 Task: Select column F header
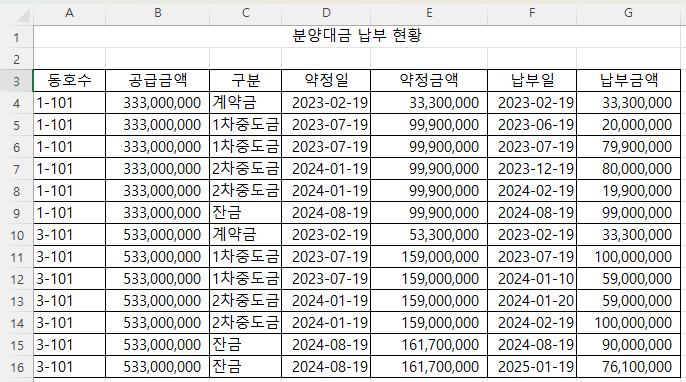(532, 13)
